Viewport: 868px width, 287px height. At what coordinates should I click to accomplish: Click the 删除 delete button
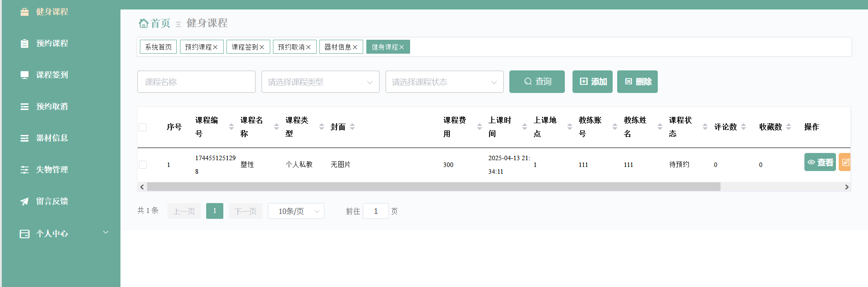pos(637,82)
